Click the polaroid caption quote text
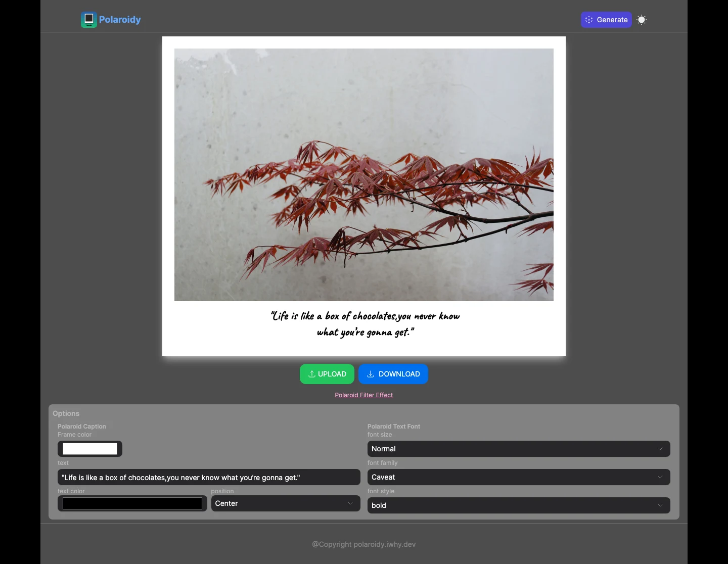Screen dimensions: 728x564 point(366,324)
